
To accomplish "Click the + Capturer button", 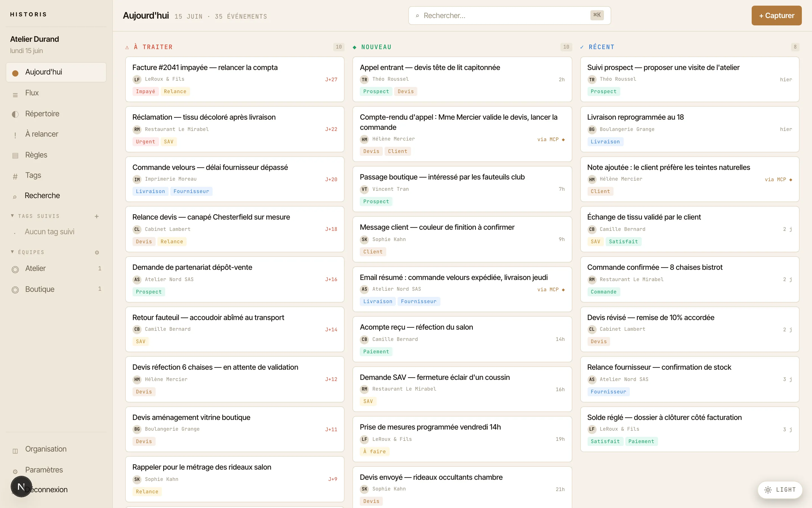I will coord(776,16).
